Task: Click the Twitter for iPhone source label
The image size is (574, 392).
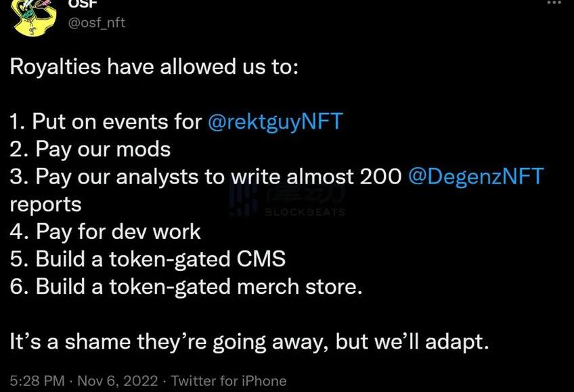Action: 229,380
